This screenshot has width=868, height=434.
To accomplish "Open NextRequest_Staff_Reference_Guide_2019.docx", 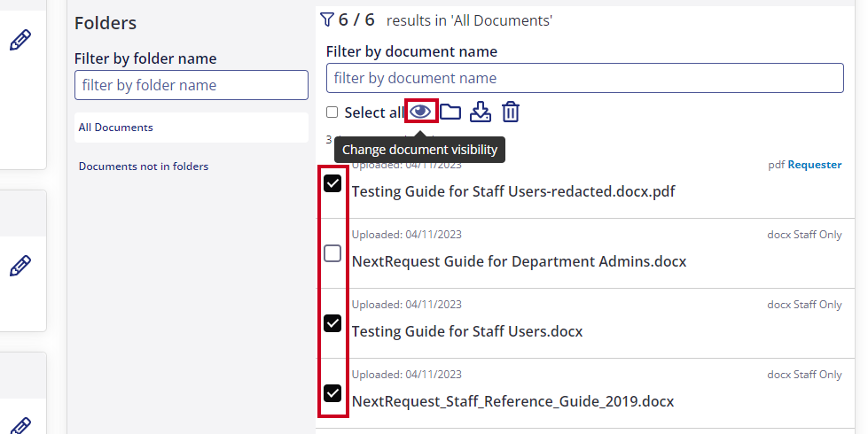I will [x=512, y=401].
